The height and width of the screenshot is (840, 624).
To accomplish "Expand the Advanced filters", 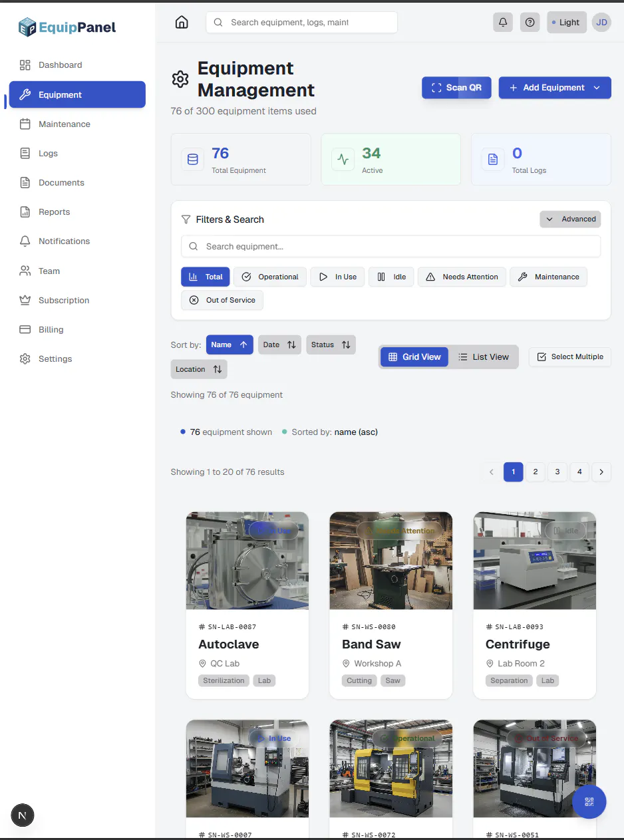I will [x=570, y=219].
